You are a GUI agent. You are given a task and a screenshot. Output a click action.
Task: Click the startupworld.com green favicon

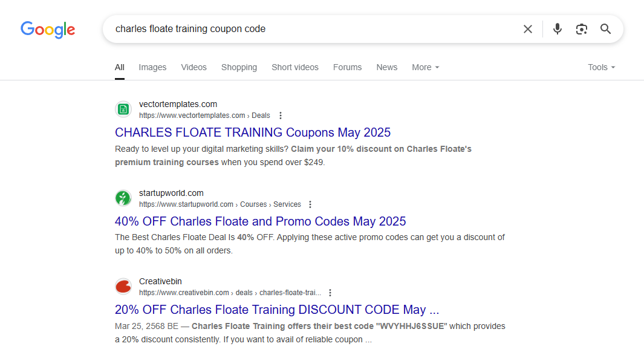[123, 198]
